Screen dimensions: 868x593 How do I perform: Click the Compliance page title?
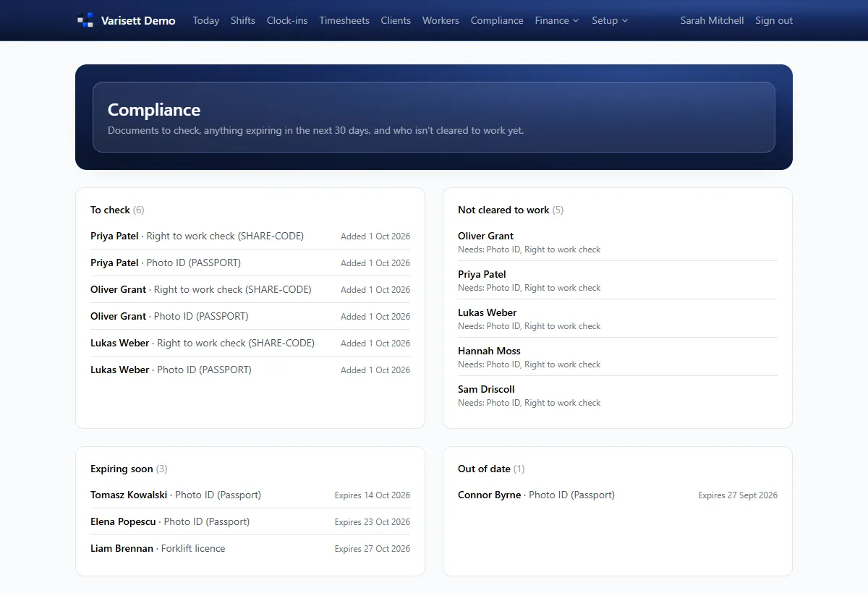click(154, 110)
